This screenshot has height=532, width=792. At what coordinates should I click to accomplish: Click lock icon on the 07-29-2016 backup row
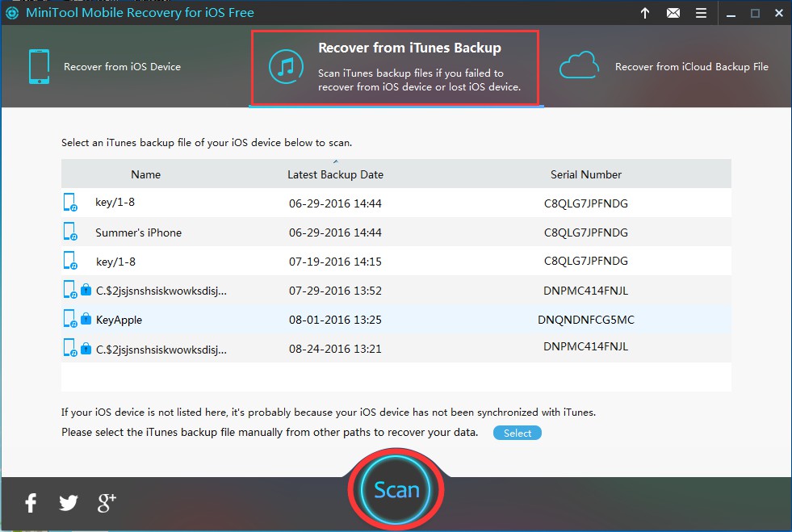(x=86, y=290)
